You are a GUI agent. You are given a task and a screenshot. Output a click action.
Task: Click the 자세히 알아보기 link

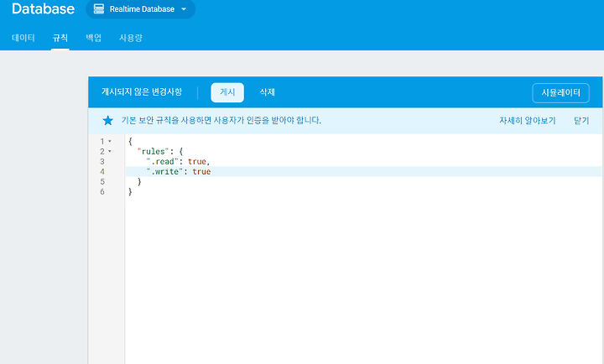coord(528,121)
